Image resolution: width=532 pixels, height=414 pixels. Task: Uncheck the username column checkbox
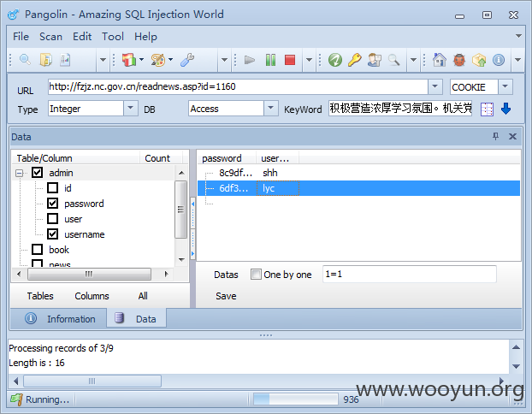click(x=52, y=234)
